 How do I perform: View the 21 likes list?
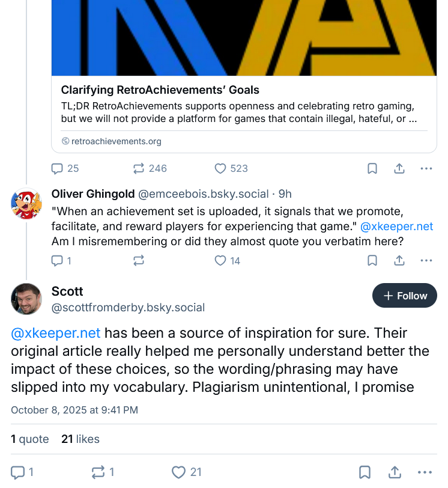[x=80, y=439]
